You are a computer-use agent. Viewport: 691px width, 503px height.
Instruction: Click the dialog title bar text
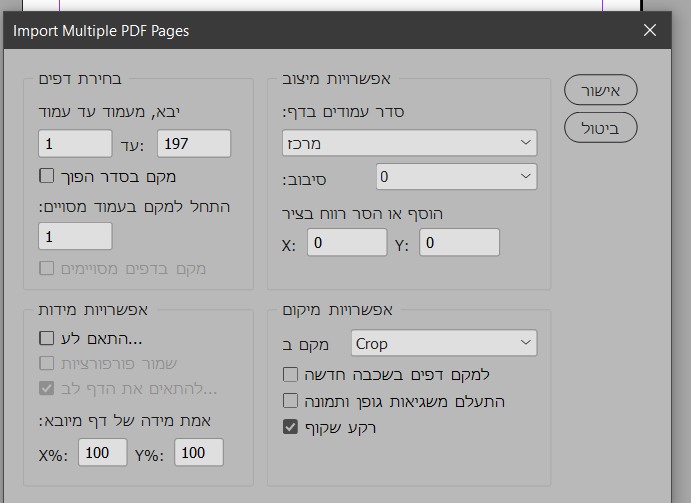point(101,30)
